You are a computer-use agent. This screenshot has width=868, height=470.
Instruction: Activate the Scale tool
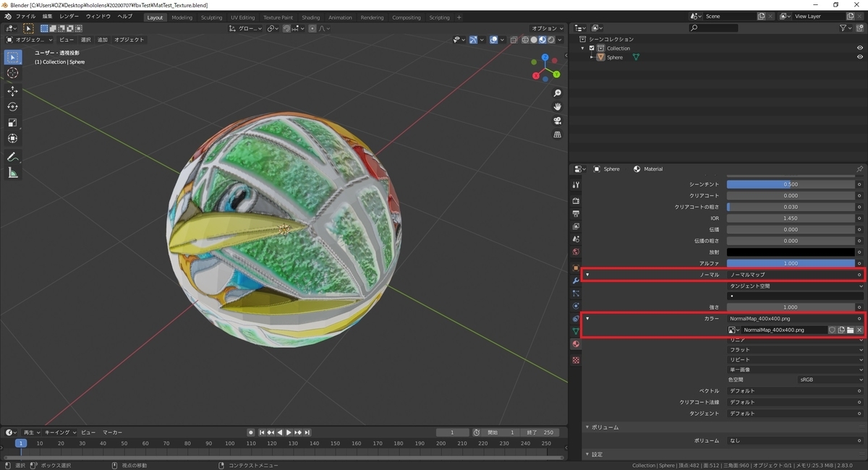13,123
